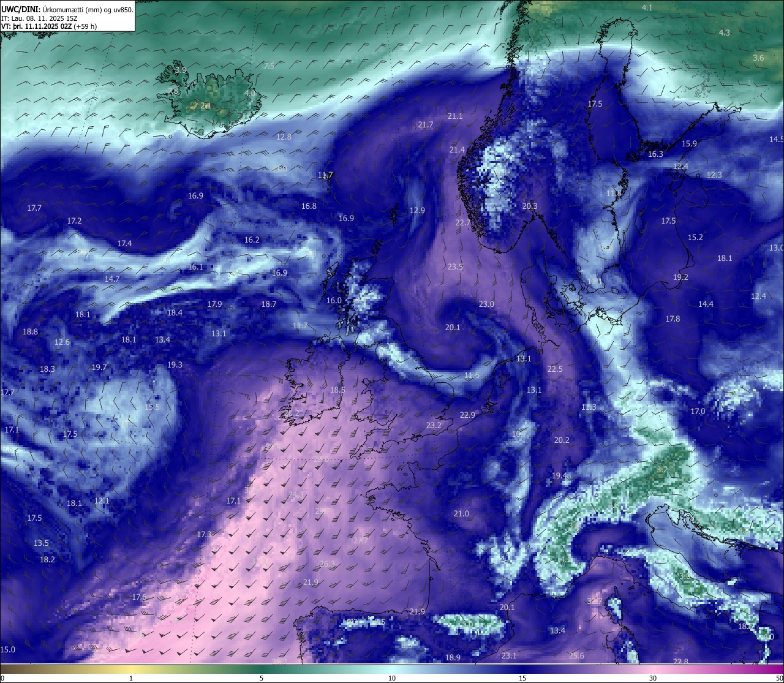Click the map value 21.7
The image size is (784, 683).
426,124
